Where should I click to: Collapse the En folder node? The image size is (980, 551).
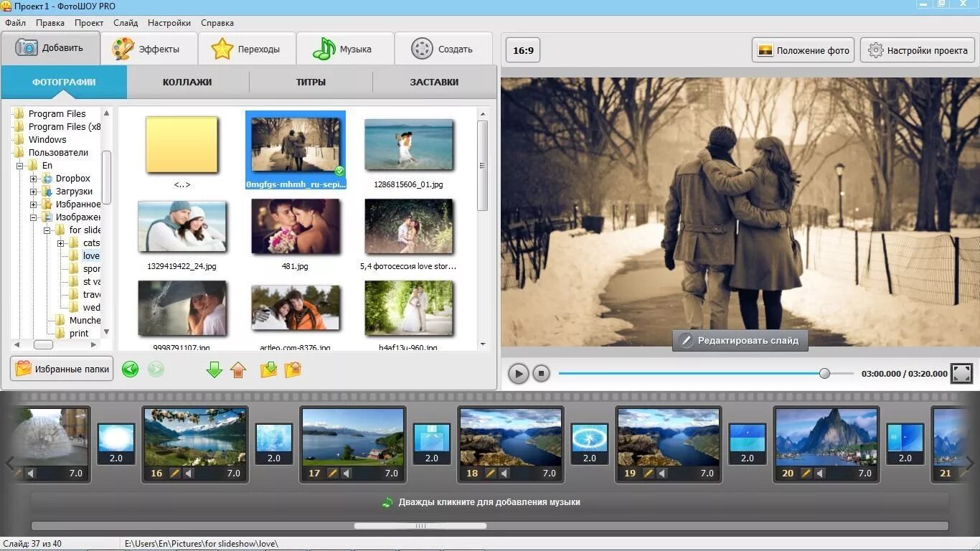[21, 166]
